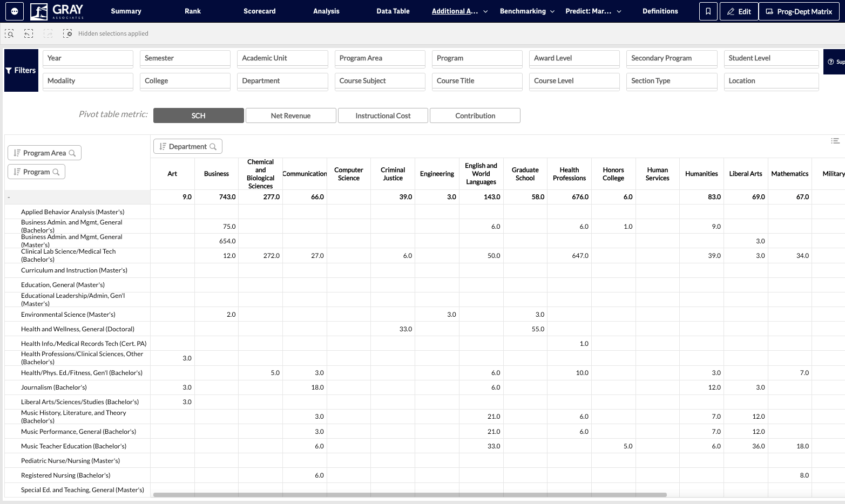Select SCH pivot metric

199,115
